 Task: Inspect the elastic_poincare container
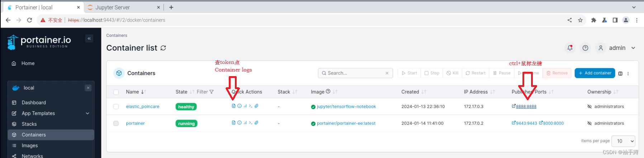click(240, 106)
